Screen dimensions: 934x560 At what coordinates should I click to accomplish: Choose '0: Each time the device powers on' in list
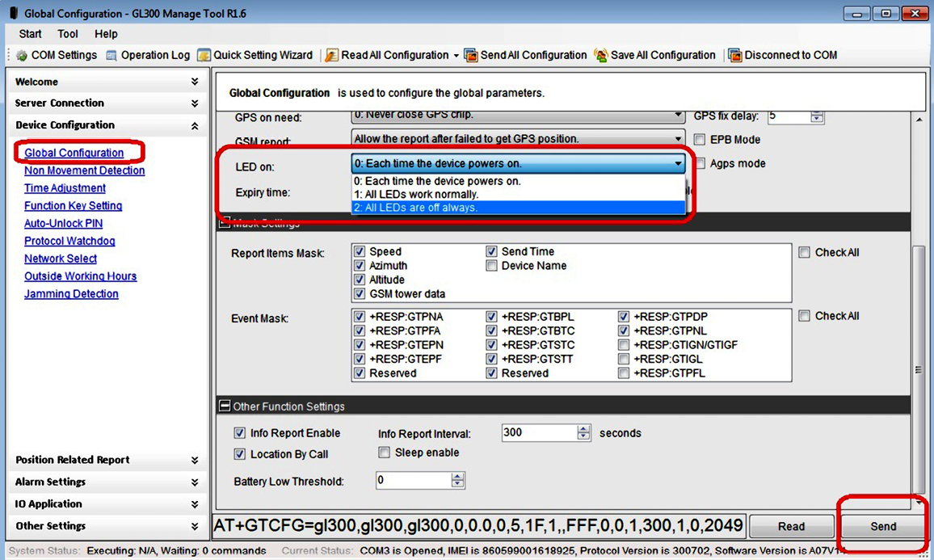[x=518, y=181]
